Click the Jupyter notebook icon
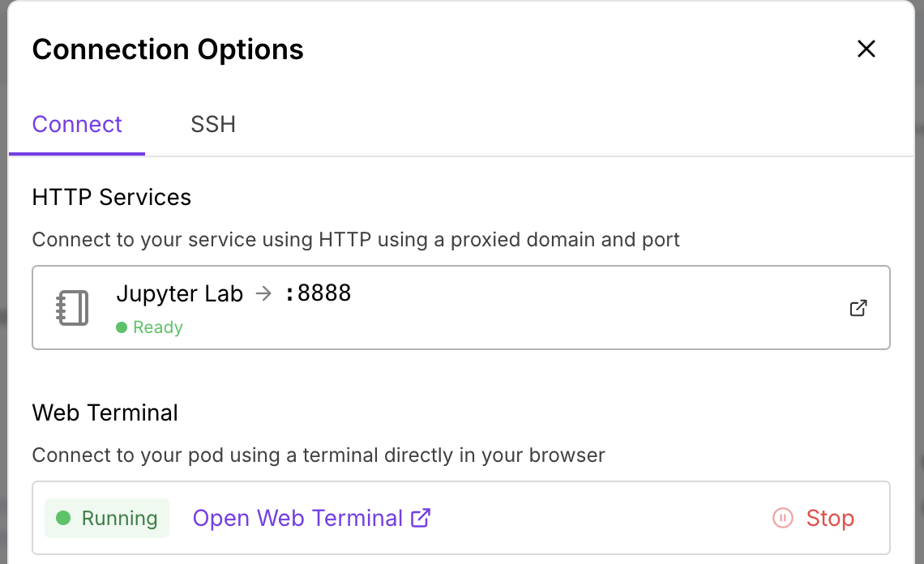Image resolution: width=924 pixels, height=564 pixels. tap(72, 308)
